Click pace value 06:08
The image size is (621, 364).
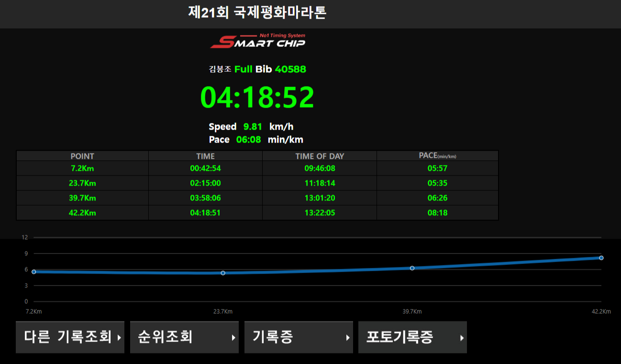248,140
